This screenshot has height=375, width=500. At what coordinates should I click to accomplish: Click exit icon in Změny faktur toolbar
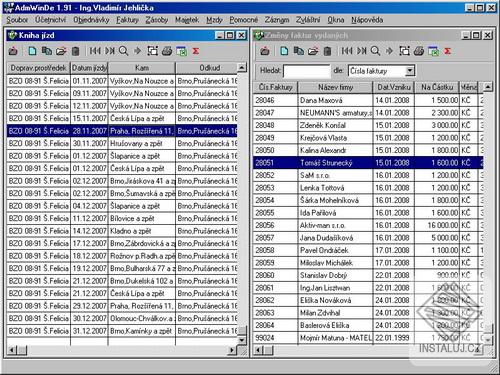click(x=265, y=51)
